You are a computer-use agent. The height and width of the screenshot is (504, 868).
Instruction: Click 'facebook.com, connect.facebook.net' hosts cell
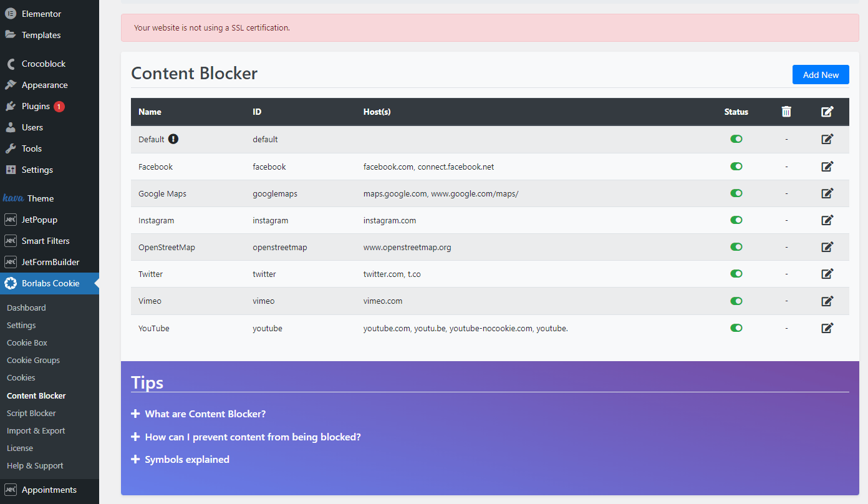click(x=429, y=167)
